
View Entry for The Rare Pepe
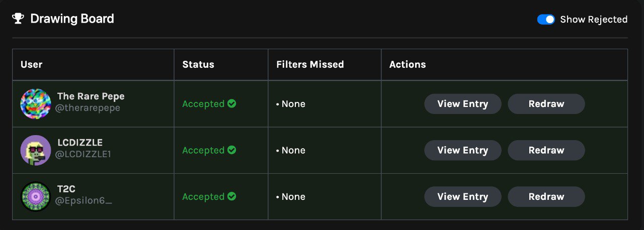coord(463,104)
